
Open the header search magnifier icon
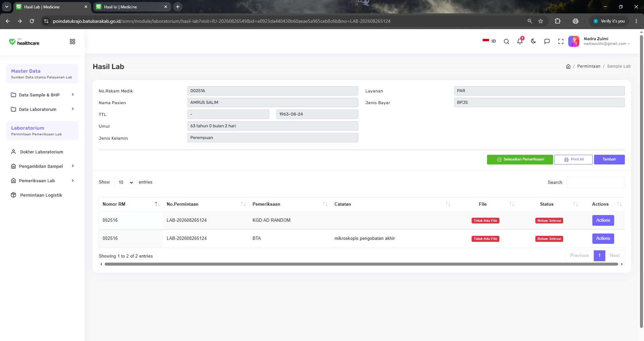point(506,42)
